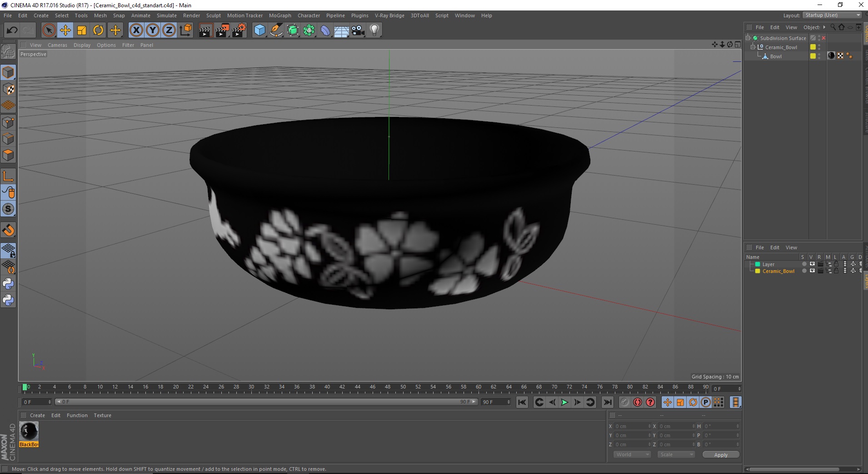Open the MoGraph menu

pyautogui.click(x=280, y=15)
